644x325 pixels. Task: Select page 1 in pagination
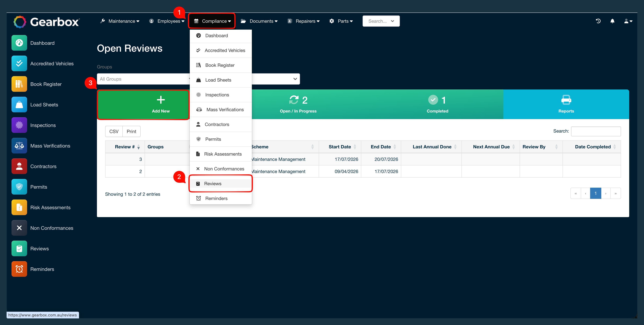pyautogui.click(x=596, y=193)
